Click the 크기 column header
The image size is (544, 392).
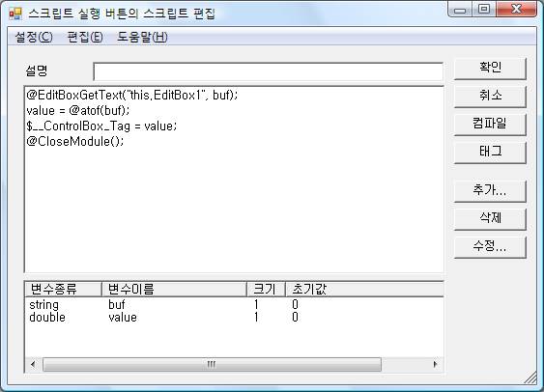266,289
